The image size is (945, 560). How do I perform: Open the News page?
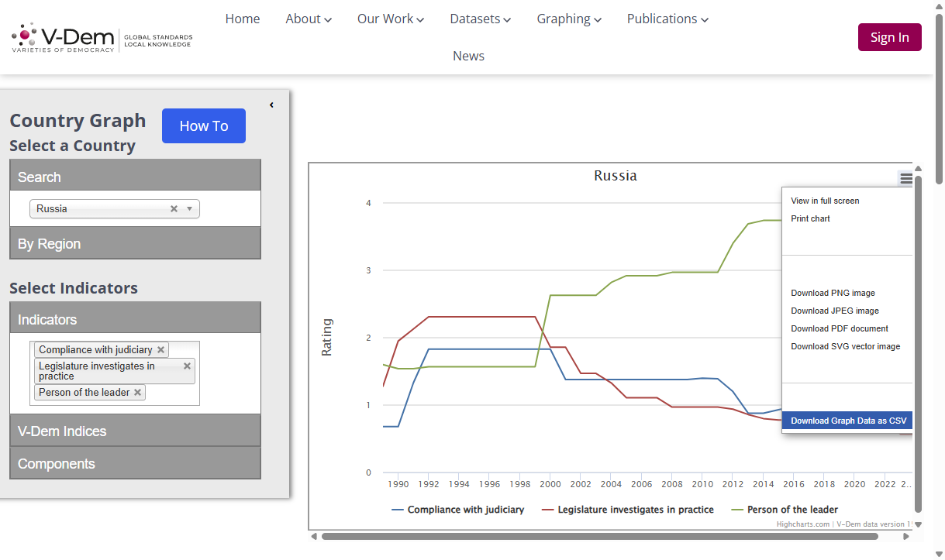click(468, 56)
